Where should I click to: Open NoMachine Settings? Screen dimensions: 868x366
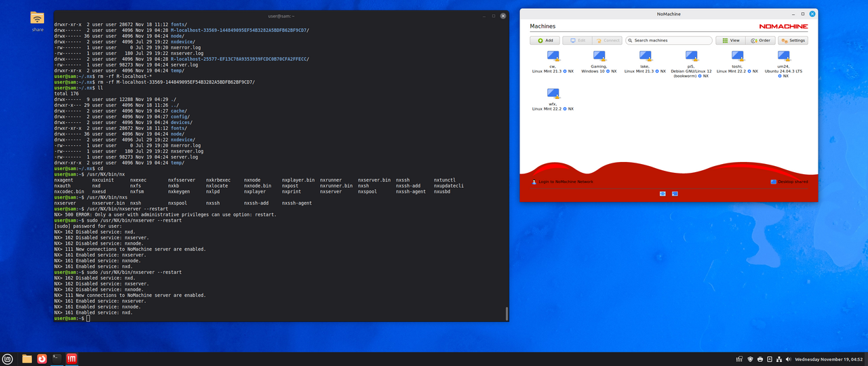793,41
